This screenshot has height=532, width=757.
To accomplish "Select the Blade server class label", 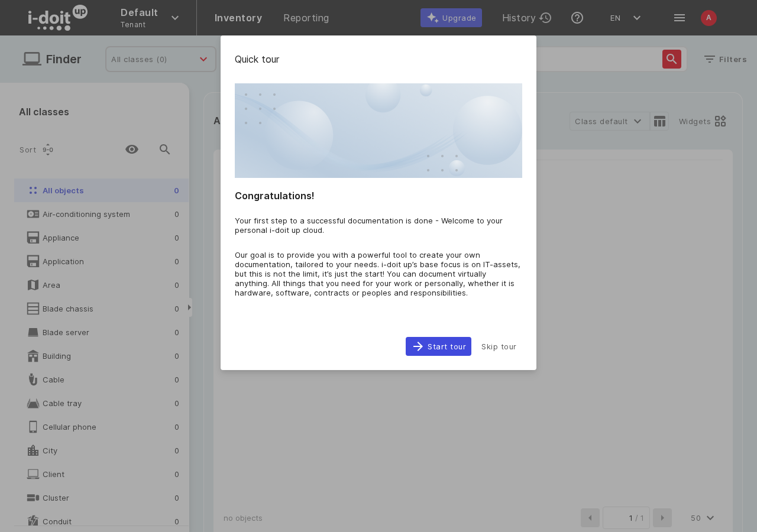I will (66, 332).
